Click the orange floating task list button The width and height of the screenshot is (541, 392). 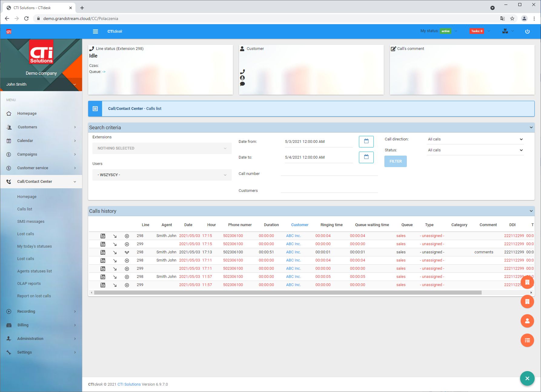pos(527,340)
